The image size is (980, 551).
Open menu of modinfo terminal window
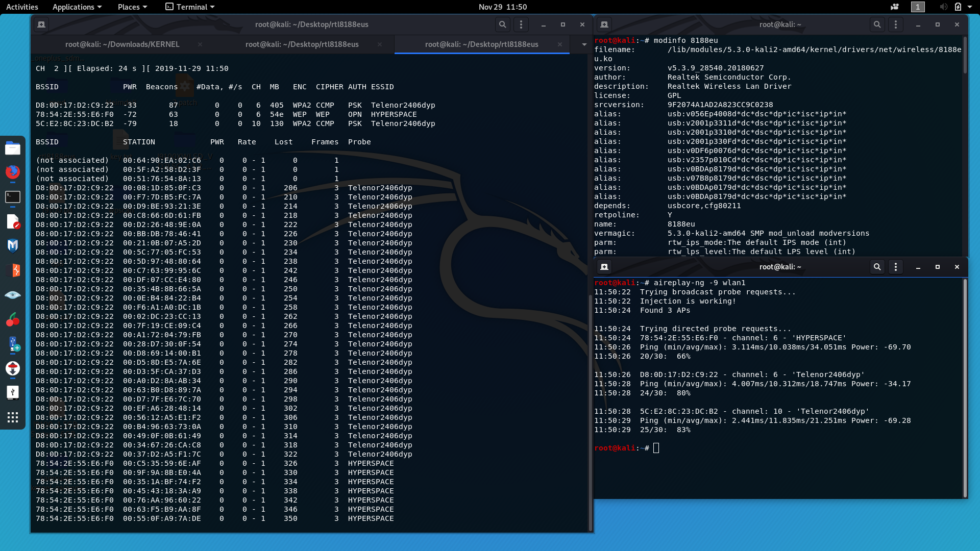[895, 24]
